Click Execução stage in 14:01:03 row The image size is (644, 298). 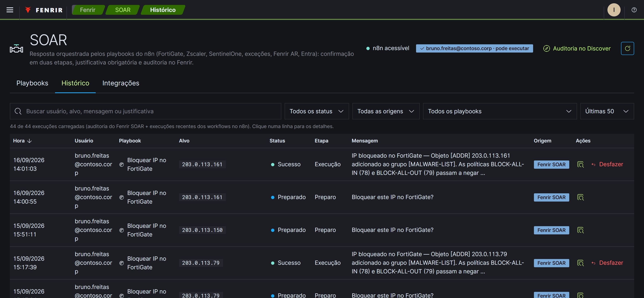click(328, 164)
